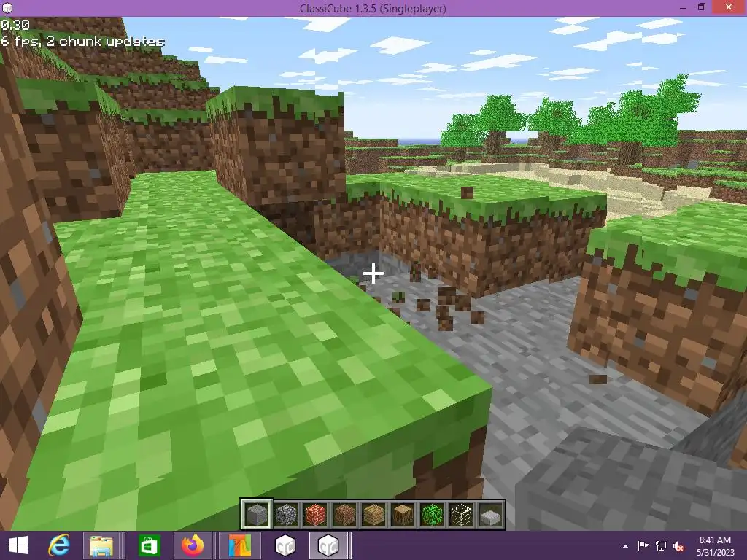747x560 pixels.
Task: Switch to Firefox on the taskbar
Action: click(x=193, y=545)
